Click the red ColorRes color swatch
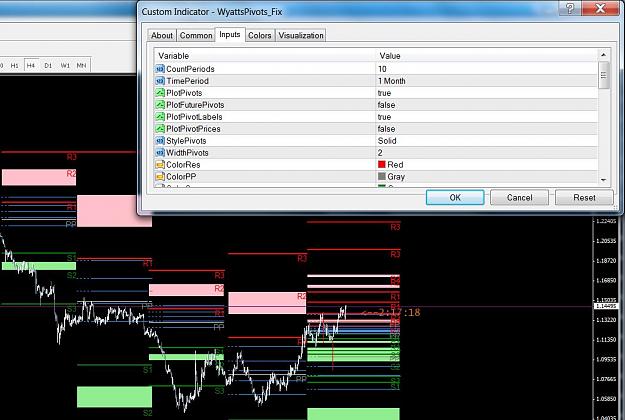This screenshot has width=625, height=420. click(x=382, y=164)
